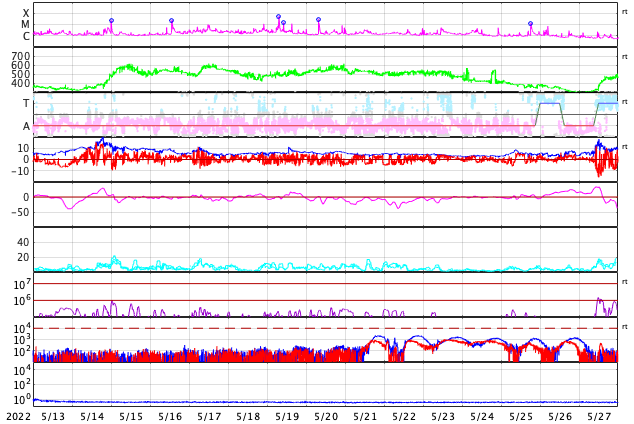Select the tallest flare marker near 5/19

click(x=278, y=17)
